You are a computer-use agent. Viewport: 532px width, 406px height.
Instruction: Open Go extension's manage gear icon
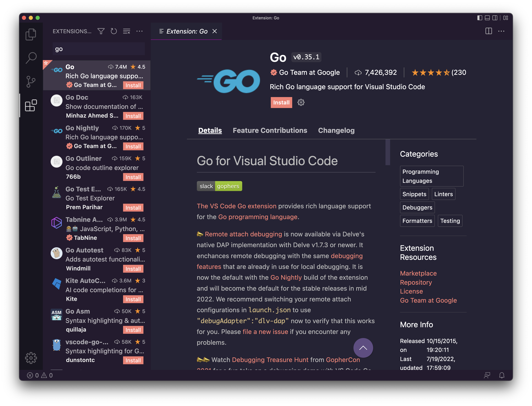301,103
